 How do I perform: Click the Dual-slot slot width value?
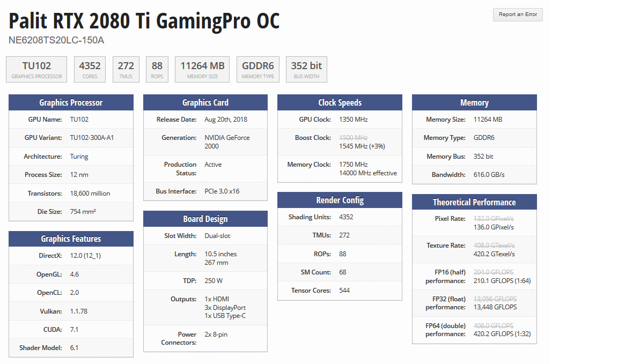coord(217,235)
